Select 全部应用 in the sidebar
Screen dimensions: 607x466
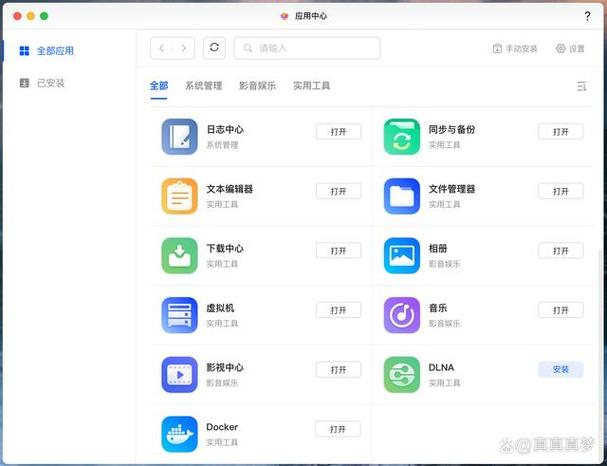(x=46, y=51)
